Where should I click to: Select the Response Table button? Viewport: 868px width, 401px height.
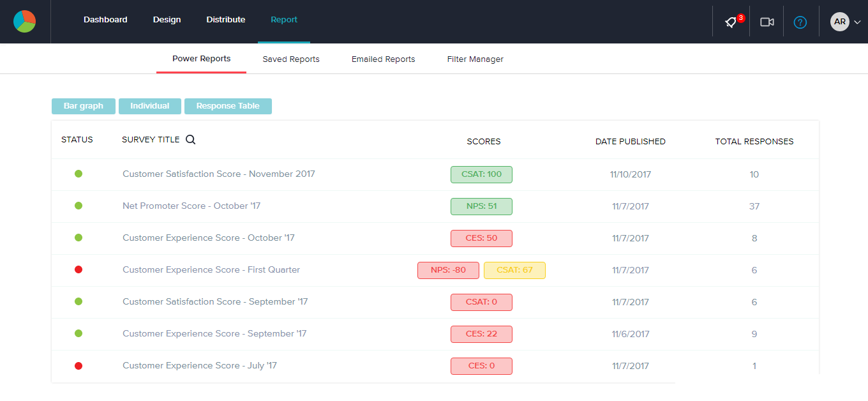228,106
